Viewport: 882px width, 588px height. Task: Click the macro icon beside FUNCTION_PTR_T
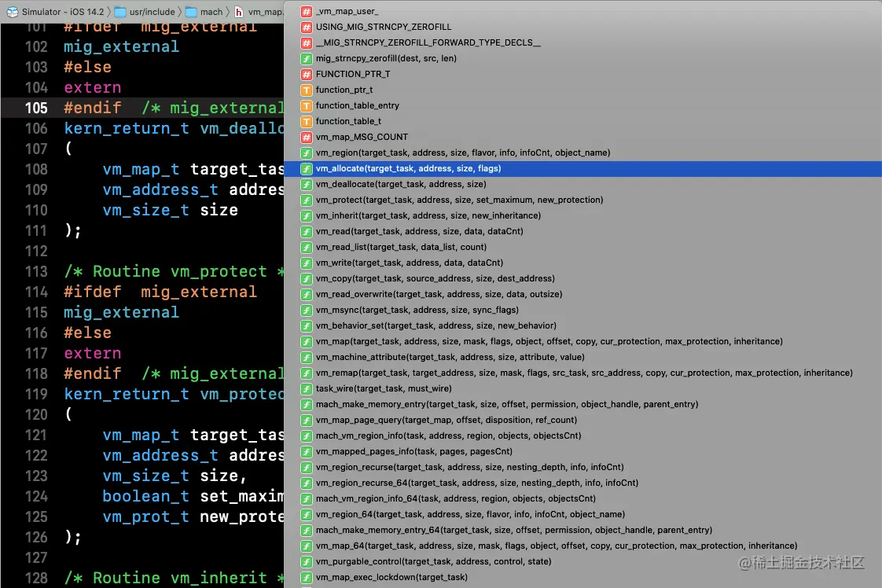(307, 74)
